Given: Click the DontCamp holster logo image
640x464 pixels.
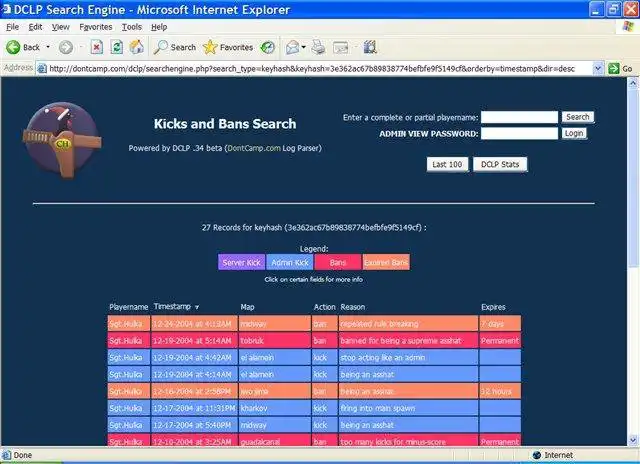Looking at the screenshot, I should (x=62, y=140).
